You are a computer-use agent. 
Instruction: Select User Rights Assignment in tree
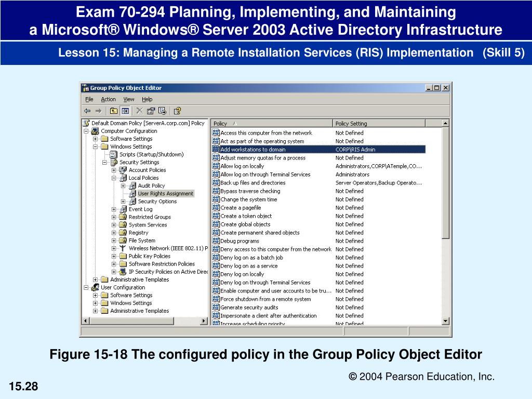166,194
